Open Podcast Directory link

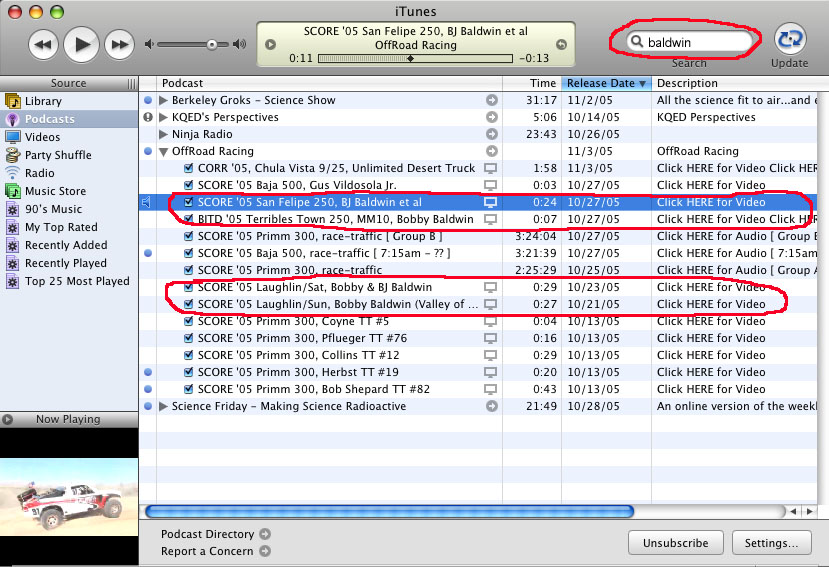coord(216,534)
